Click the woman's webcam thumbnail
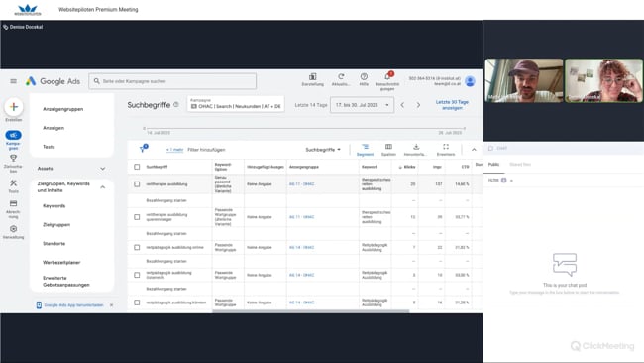 pyautogui.click(x=603, y=80)
